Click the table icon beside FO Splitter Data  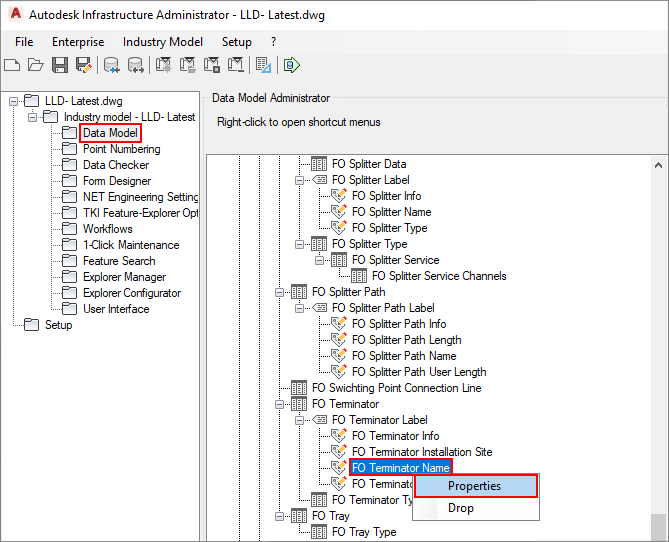(x=319, y=164)
